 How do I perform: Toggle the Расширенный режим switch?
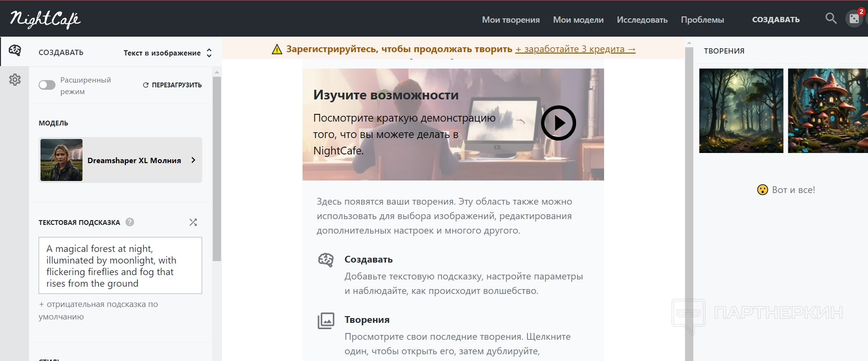(x=47, y=85)
